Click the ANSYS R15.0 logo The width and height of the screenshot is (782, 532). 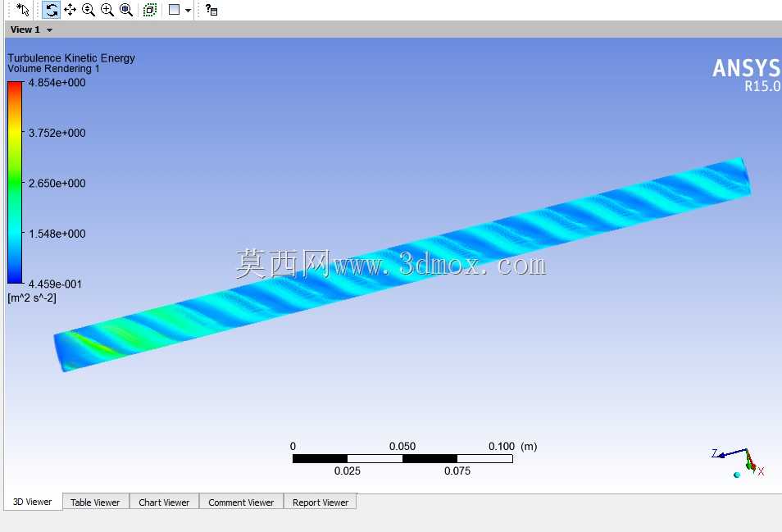[747, 75]
